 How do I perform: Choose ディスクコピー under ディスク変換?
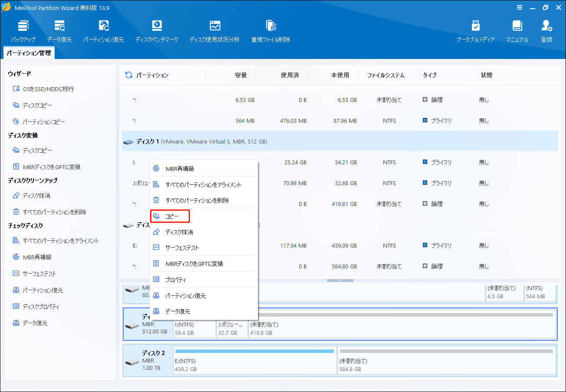click(x=33, y=150)
